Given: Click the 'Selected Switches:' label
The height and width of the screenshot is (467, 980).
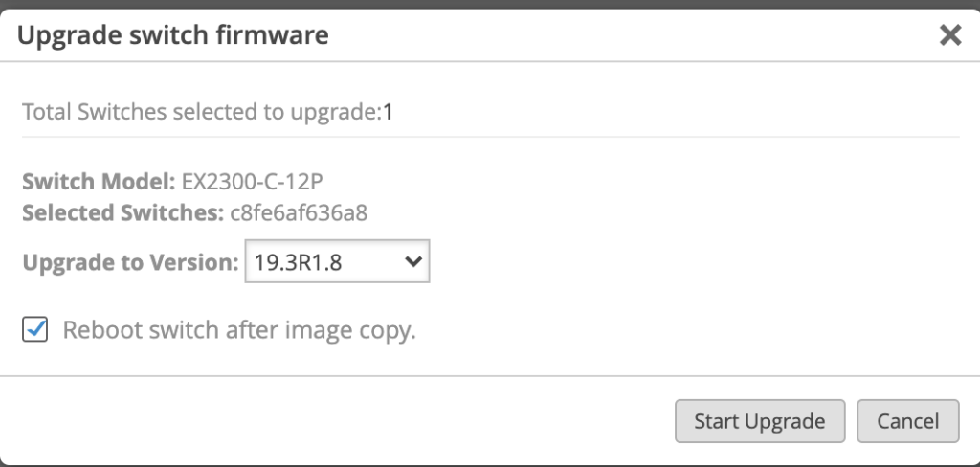Looking at the screenshot, I should (x=122, y=211).
